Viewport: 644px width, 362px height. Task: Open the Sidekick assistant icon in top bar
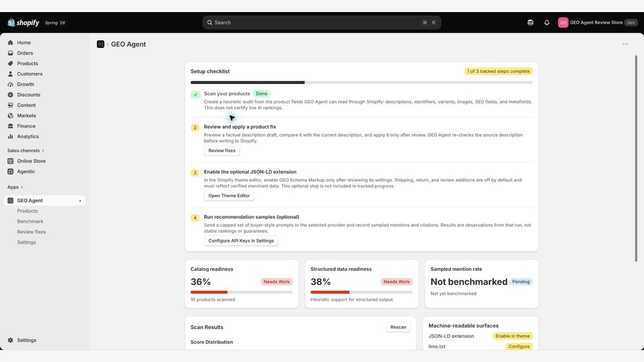tap(530, 23)
